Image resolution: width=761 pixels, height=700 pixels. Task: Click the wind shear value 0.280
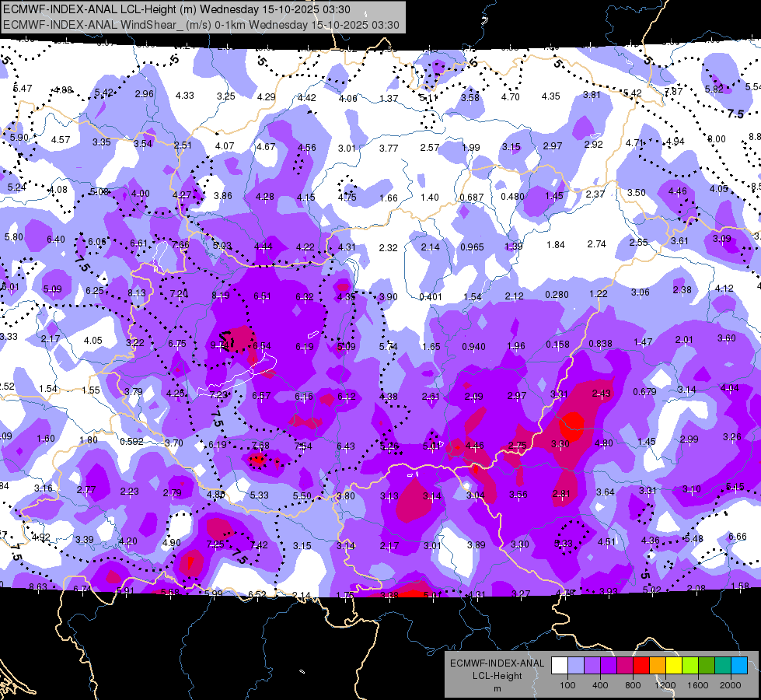coord(557,294)
